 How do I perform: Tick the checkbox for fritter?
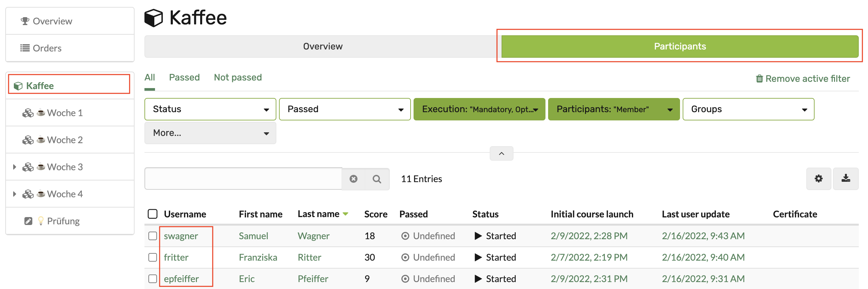[153, 257]
